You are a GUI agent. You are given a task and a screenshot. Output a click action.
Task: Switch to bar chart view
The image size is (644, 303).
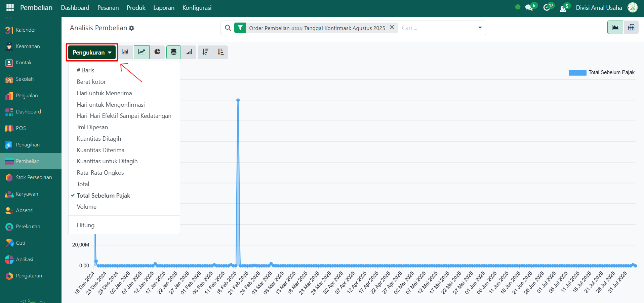tap(125, 52)
